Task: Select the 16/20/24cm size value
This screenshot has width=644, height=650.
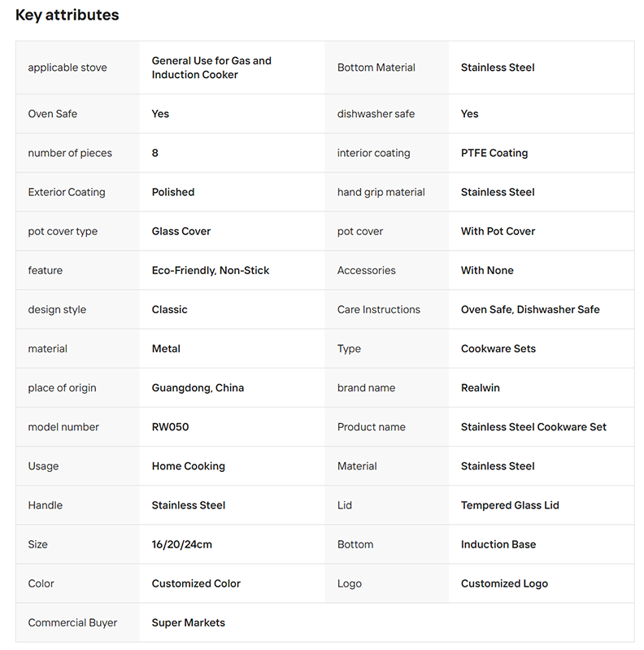Action: (x=182, y=544)
